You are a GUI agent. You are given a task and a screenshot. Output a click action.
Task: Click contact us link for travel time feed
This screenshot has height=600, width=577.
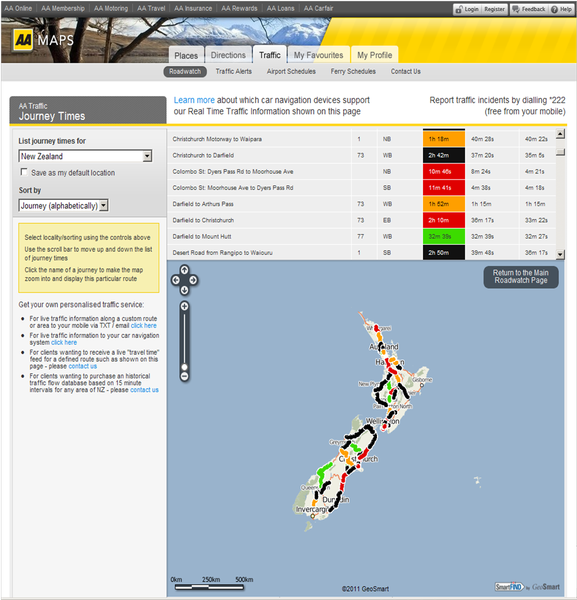click(x=83, y=366)
